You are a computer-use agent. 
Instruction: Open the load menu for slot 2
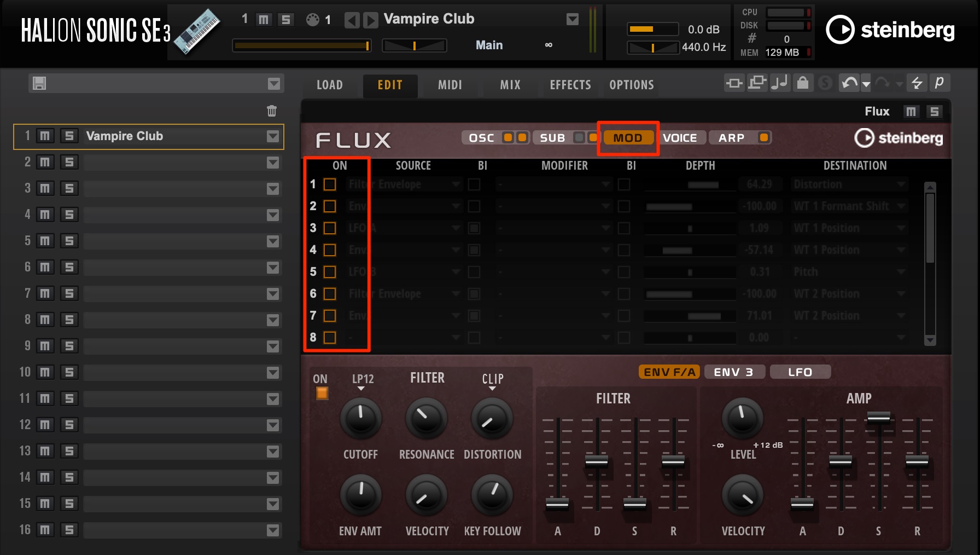tap(273, 163)
